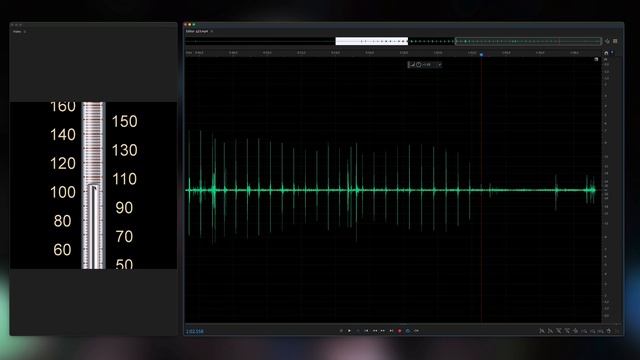Click the navigator options list icon
The height and width of the screenshot is (360, 640).
point(615,41)
